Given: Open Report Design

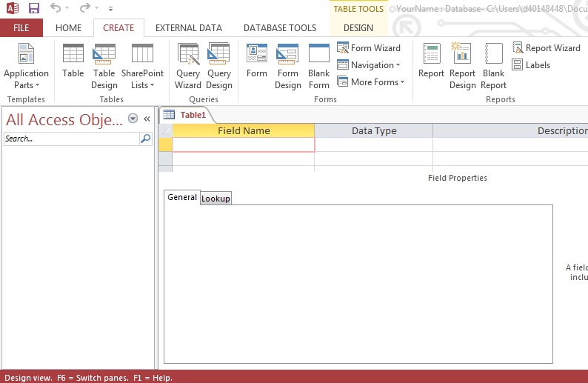Looking at the screenshot, I should (x=462, y=66).
